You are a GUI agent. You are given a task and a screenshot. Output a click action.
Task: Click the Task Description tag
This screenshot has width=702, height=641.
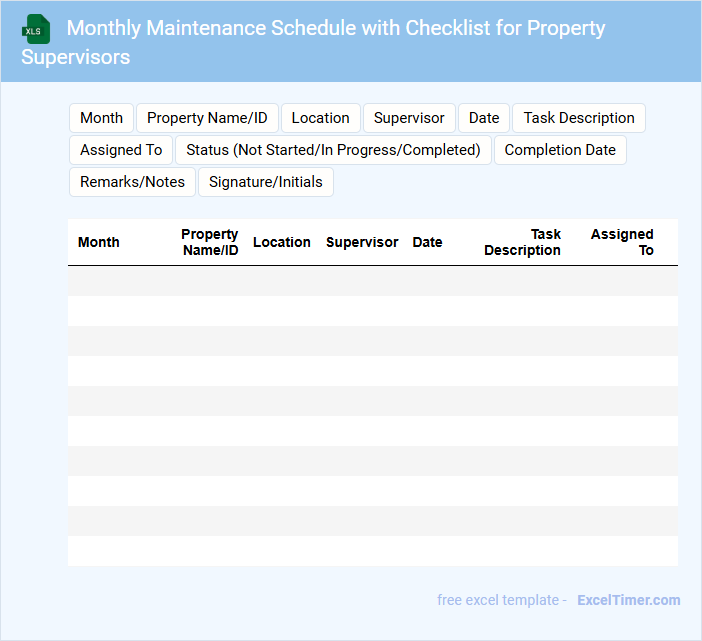[x=579, y=118]
